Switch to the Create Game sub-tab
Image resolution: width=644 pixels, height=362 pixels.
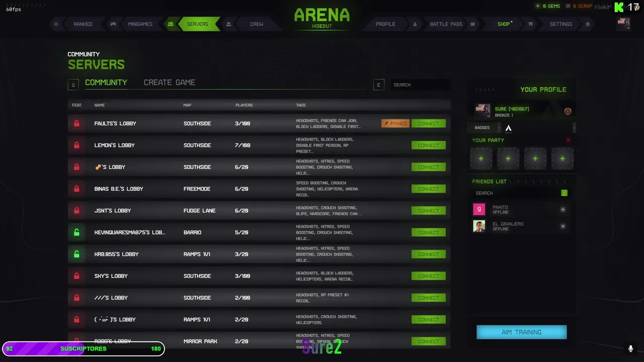coord(170,82)
